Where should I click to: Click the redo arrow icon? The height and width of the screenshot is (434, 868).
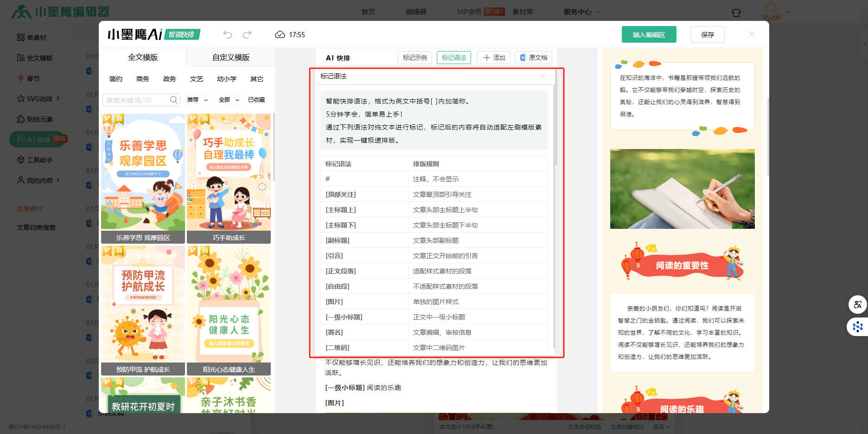tap(247, 34)
